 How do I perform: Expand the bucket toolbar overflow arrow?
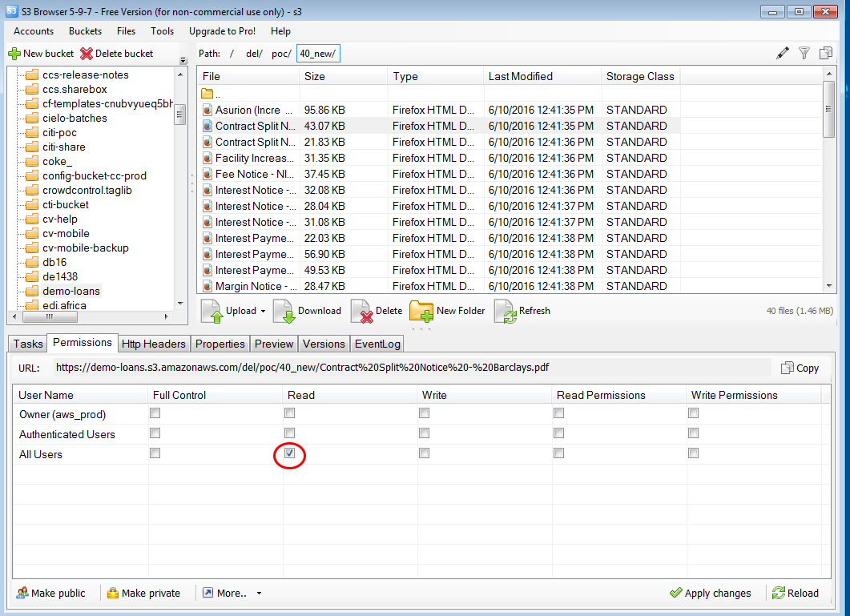click(183, 60)
